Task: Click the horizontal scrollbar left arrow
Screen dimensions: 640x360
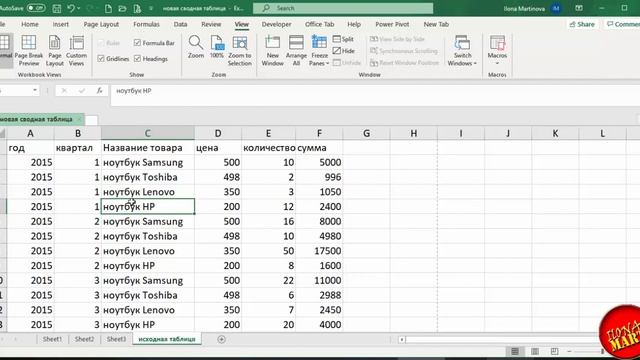Action: click(402, 340)
